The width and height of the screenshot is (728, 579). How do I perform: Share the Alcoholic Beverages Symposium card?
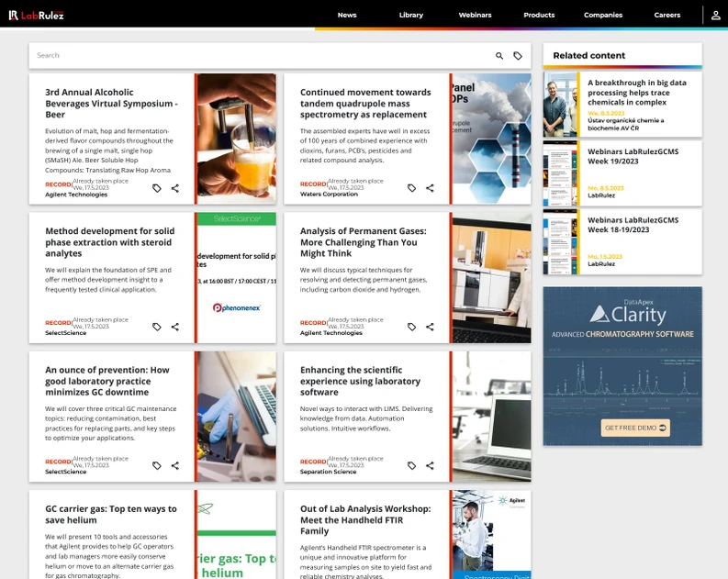click(x=175, y=188)
